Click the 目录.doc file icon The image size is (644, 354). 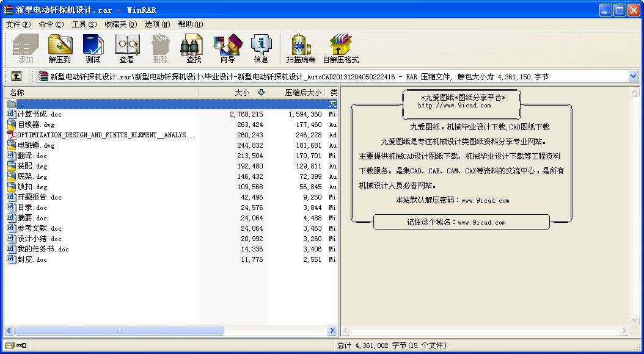click(x=12, y=208)
